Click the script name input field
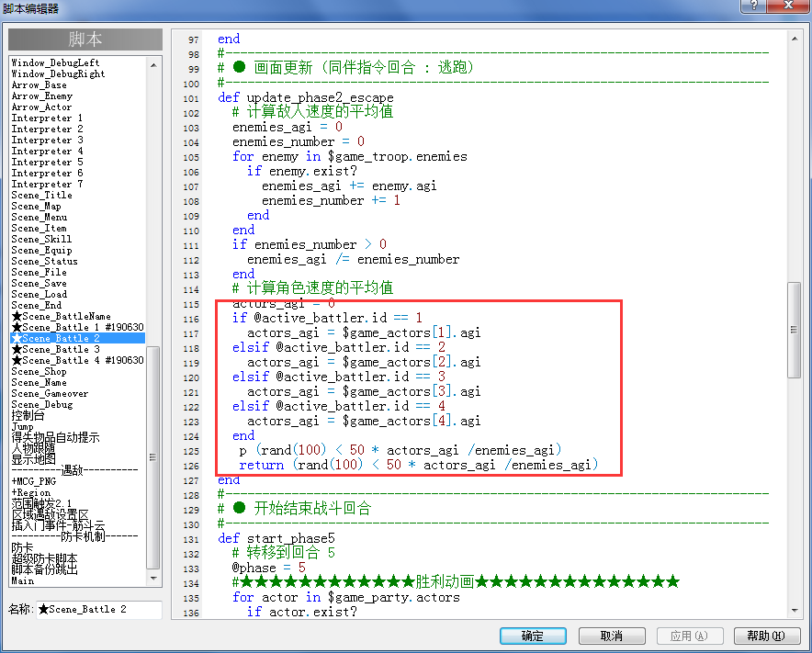Image resolution: width=812 pixels, height=653 pixels. [x=99, y=610]
